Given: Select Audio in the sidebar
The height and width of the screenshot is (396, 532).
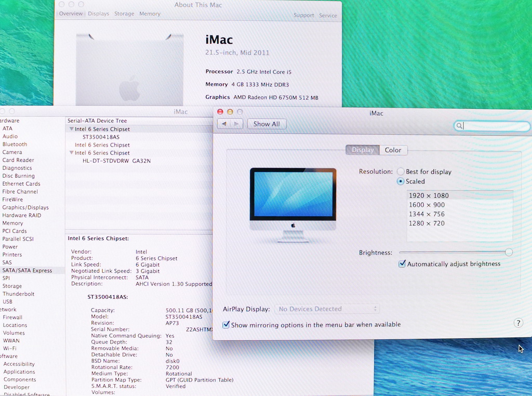Looking at the screenshot, I should click(x=10, y=136).
